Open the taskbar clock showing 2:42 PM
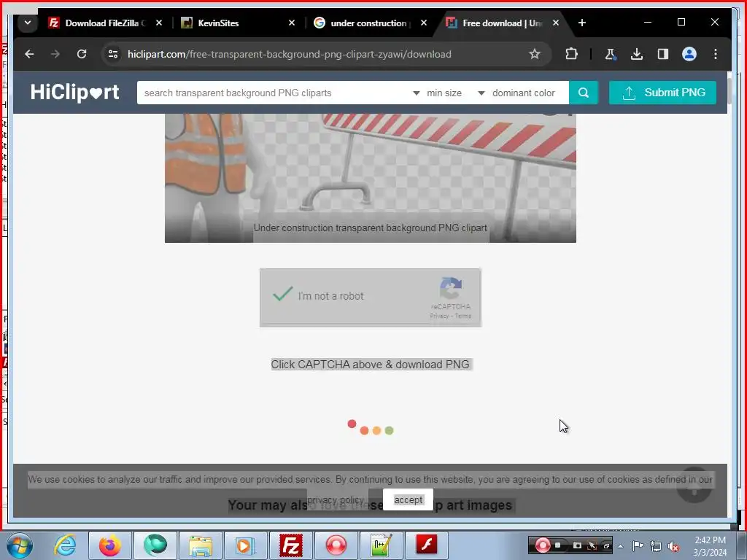 (710, 546)
